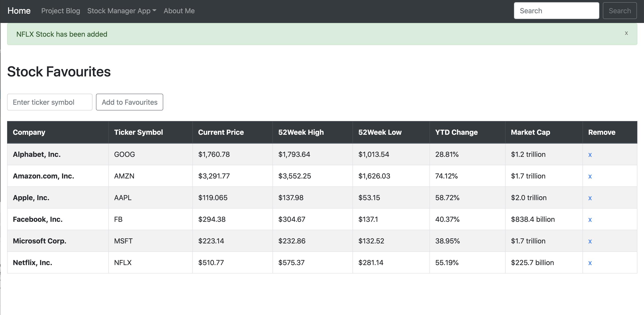Viewport: 644px width, 315px height.
Task: Remove Facebook, Inc. from favourites
Action: click(590, 220)
